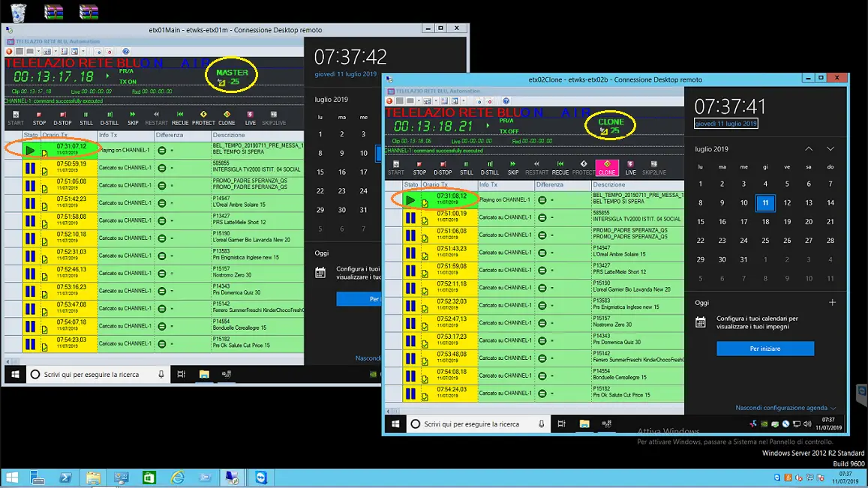Toggle CLONE mode in the Master window toolbar
This screenshot has width=868, height=488.
click(227, 118)
